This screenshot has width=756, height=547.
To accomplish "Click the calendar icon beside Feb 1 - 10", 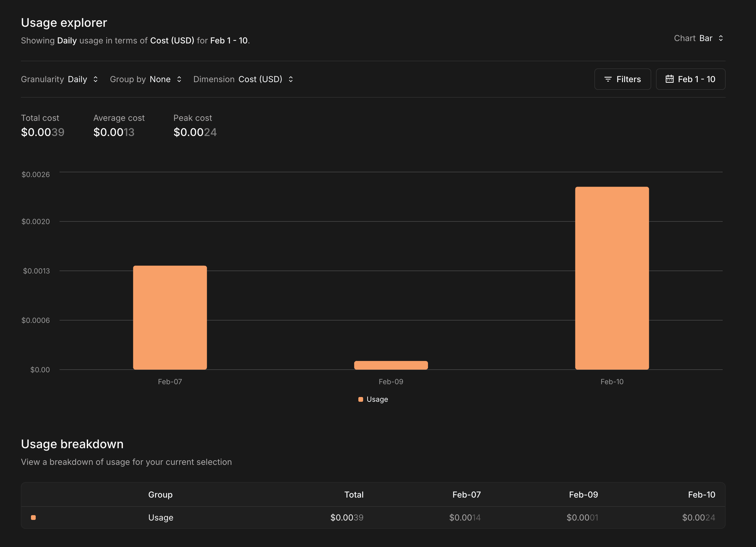I will 669,79.
